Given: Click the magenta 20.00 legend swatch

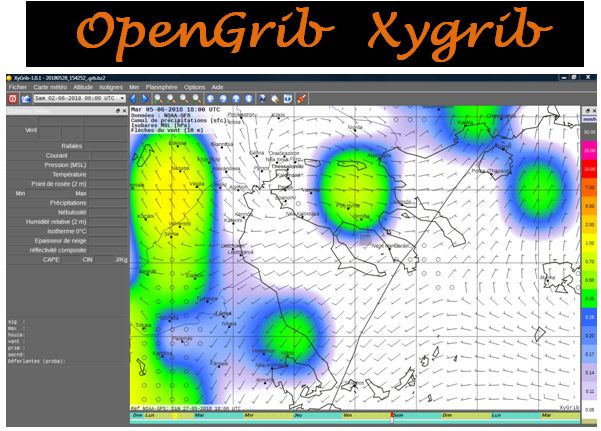Looking at the screenshot, I should pyautogui.click(x=589, y=151).
